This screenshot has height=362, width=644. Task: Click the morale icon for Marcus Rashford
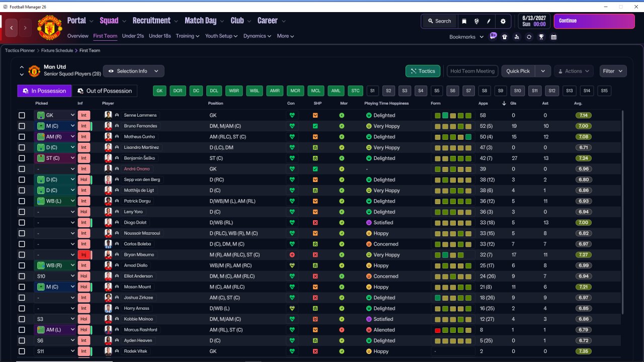click(x=342, y=330)
